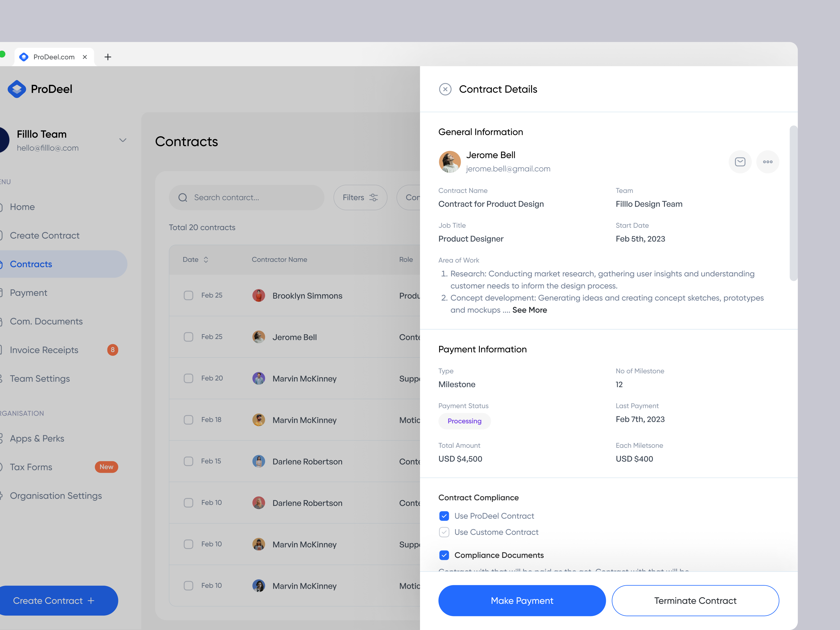Click the mail icon beside Jerome Bell
The image size is (840, 630).
[740, 162]
